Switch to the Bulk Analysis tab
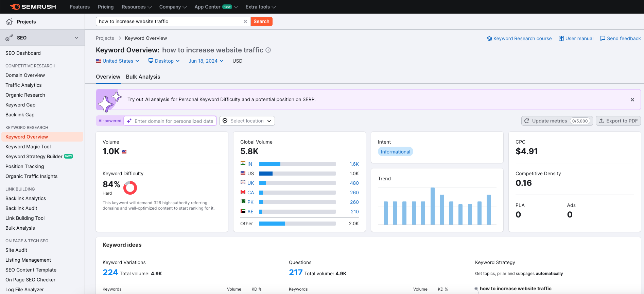The image size is (644, 294). [143, 77]
